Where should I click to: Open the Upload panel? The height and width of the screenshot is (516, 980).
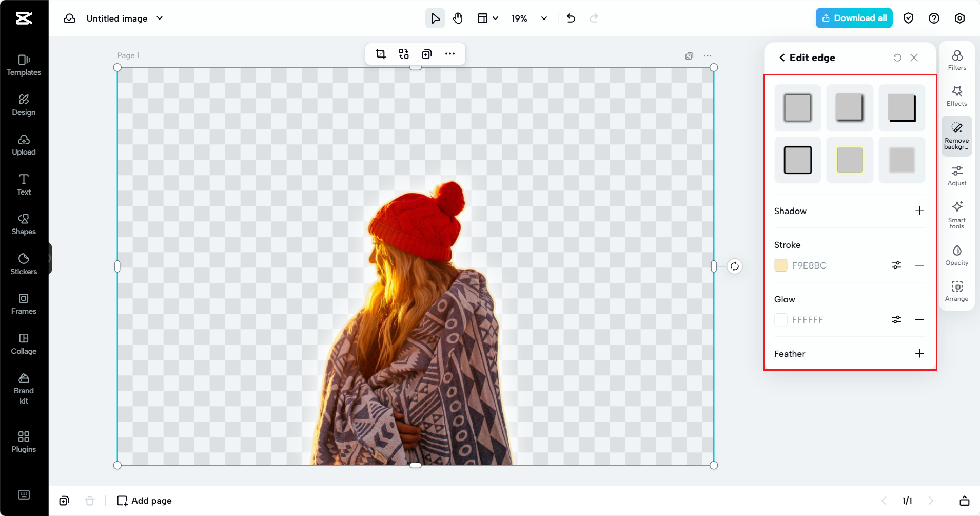[23, 144]
